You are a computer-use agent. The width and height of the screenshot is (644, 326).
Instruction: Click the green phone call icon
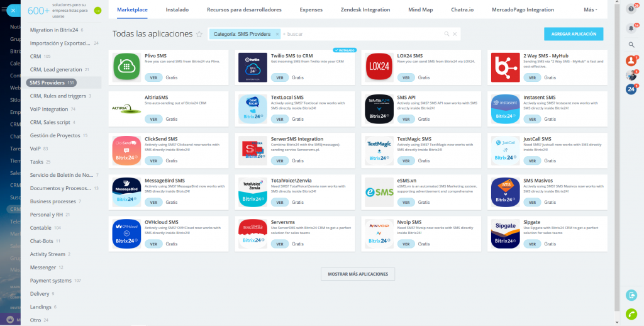click(631, 314)
